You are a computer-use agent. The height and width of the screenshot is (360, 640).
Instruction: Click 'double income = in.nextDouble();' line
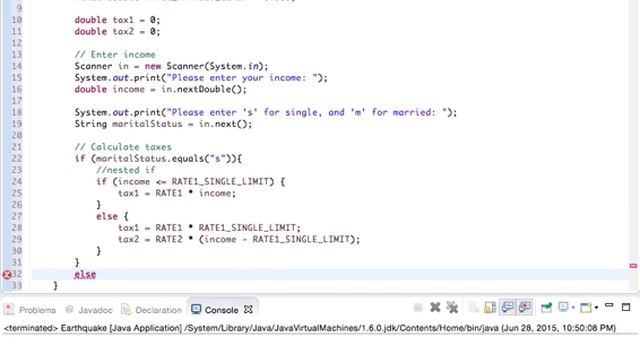[x=160, y=89]
